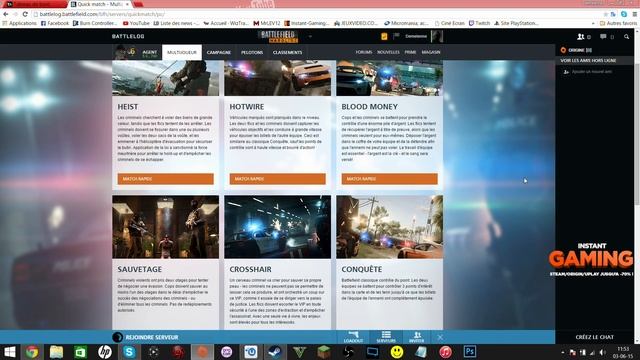Select the Multijoueur tab
640x360 pixels.
(182, 52)
